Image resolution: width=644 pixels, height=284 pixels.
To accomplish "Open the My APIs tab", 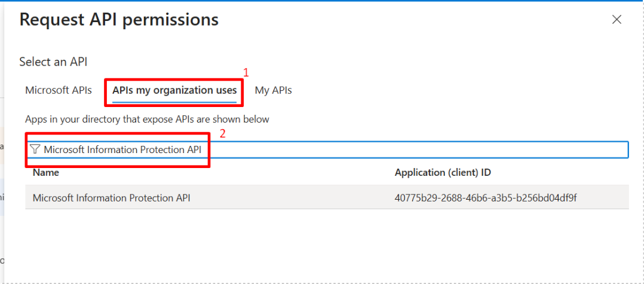I will click(x=273, y=90).
